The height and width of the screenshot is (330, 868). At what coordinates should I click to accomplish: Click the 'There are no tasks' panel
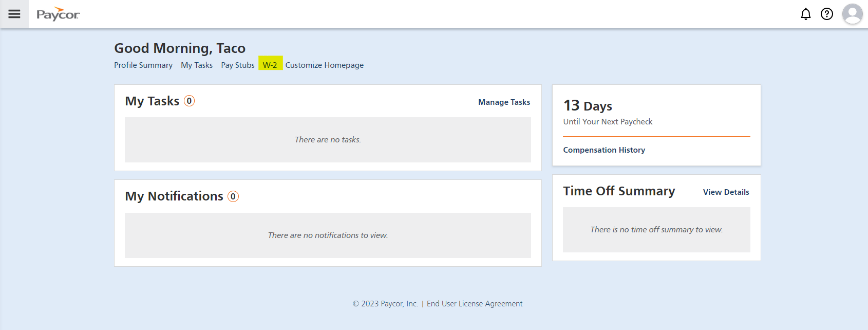tap(328, 140)
